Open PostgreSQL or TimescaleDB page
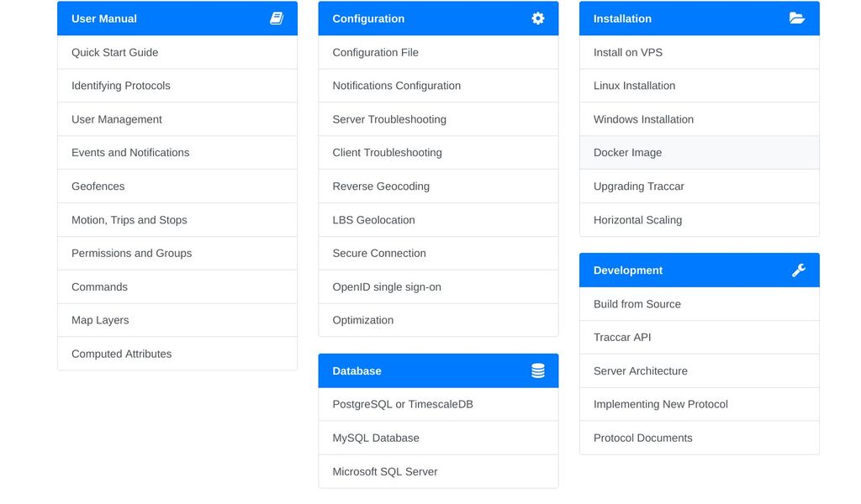861x504 pixels. (x=403, y=404)
